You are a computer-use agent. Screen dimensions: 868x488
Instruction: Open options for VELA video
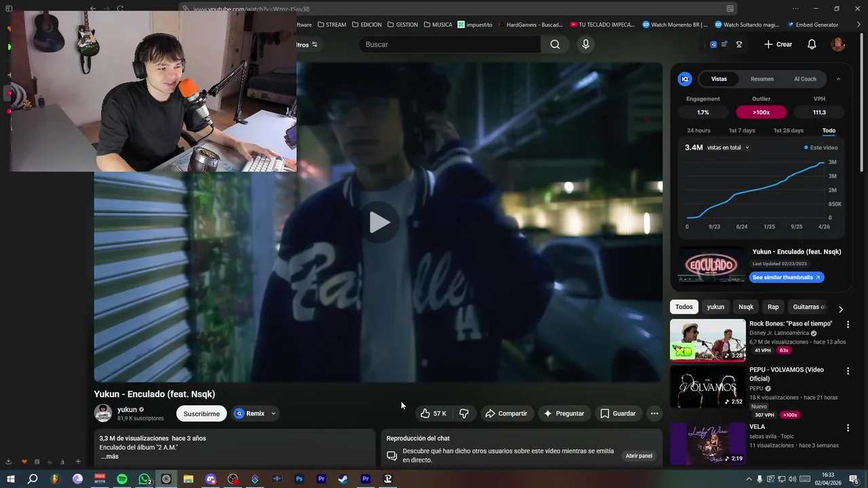click(848, 428)
